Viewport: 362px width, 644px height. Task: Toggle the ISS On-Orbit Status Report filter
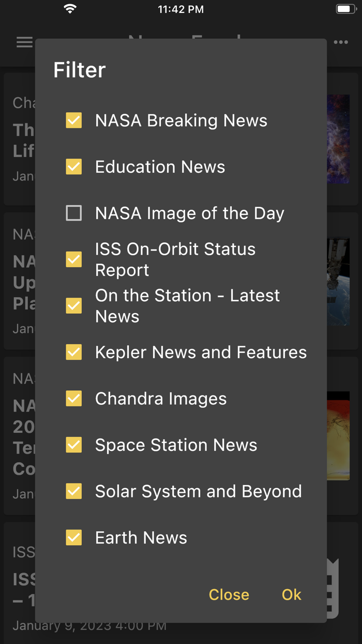point(73,259)
